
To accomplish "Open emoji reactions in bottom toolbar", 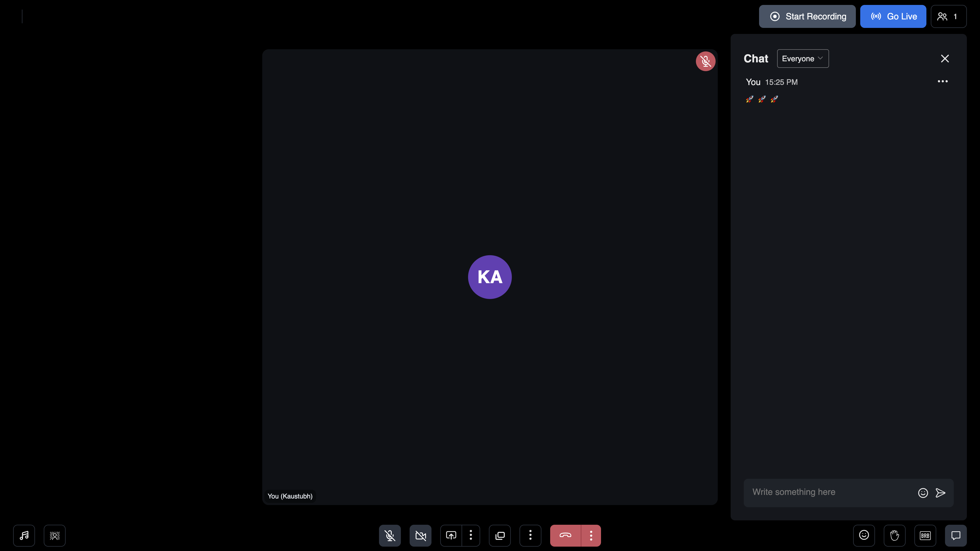I will click(x=864, y=535).
